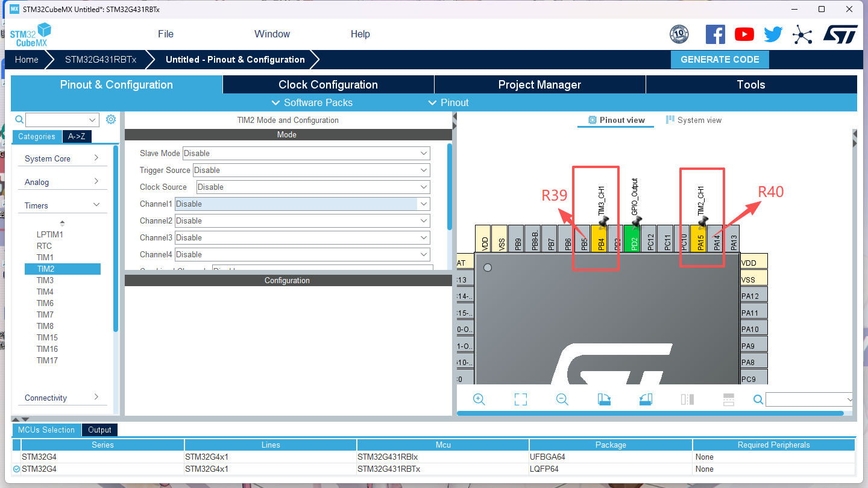Open the Trigger Source dropdown
Viewport: 868px width, 488px height.
pos(311,170)
